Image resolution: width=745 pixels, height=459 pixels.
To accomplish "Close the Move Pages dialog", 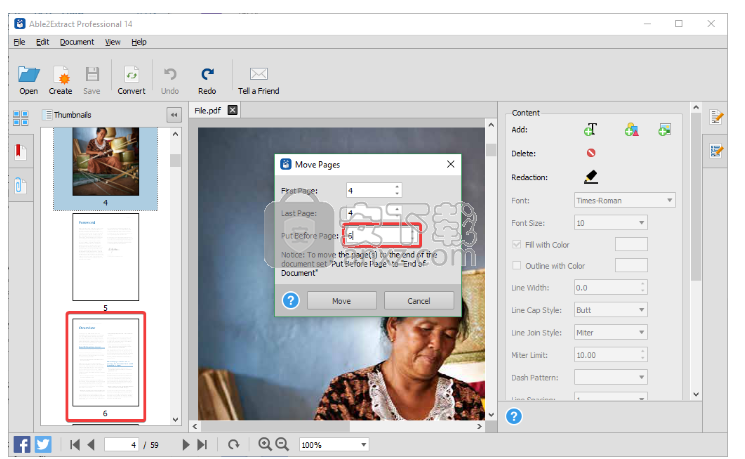I will coord(450,164).
